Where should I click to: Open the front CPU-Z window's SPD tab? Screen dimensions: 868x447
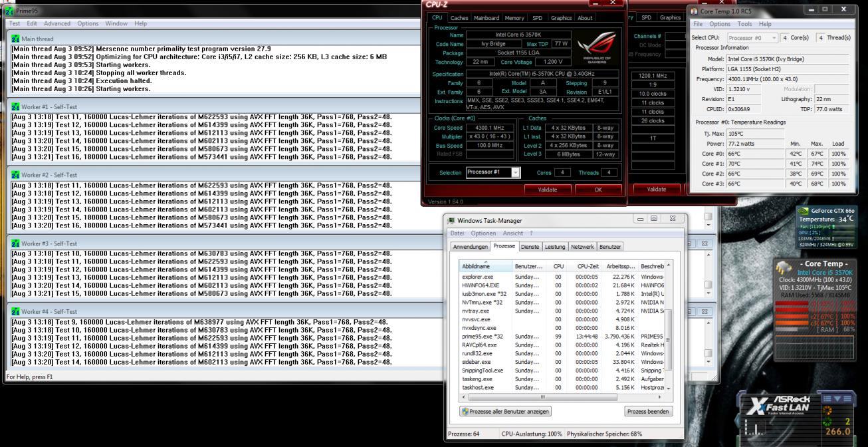point(537,18)
